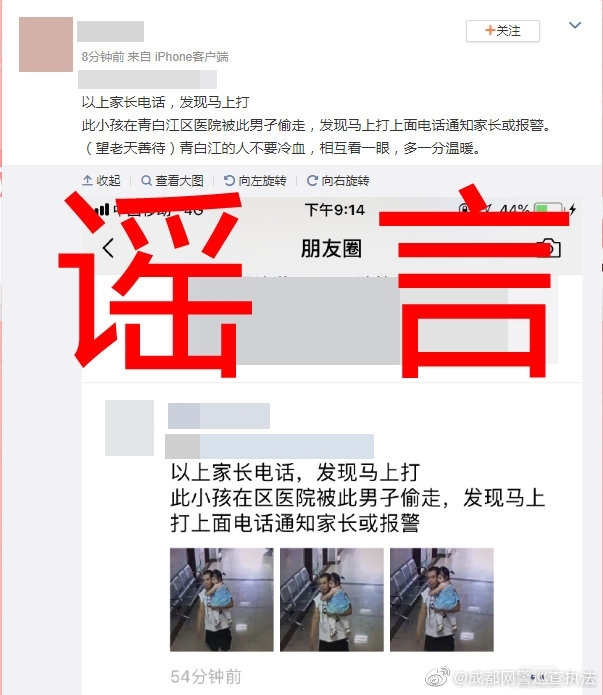This screenshot has height=695, width=603.
Task: Rotate image left with 向左旋转
Action: (255, 180)
